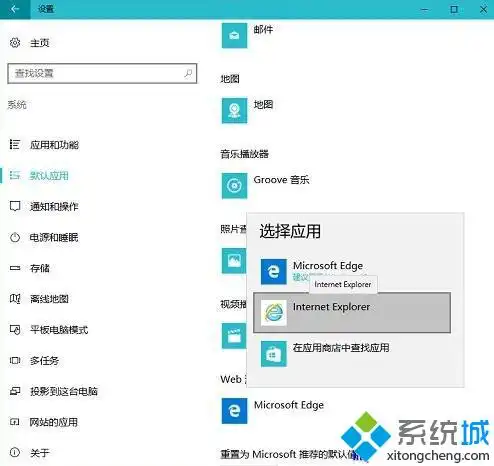Maximize the settings window
This screenshot has width=494, height=466.
pyautogui.click(x=454, y=9)
